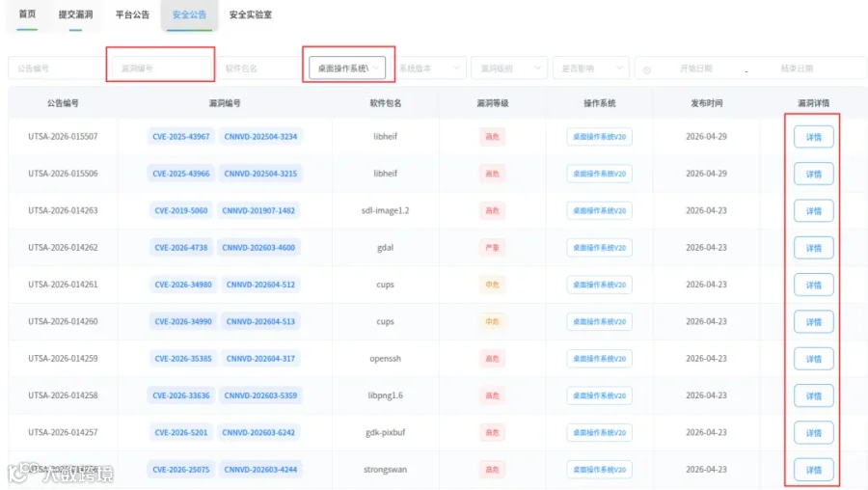Expand the 是否影响 dropdown
This screenshot has width=868, height=490.
point(590,68)
